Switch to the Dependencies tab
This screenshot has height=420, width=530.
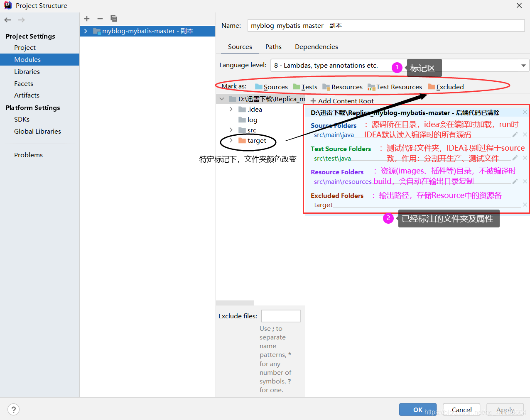coord(317,47)
